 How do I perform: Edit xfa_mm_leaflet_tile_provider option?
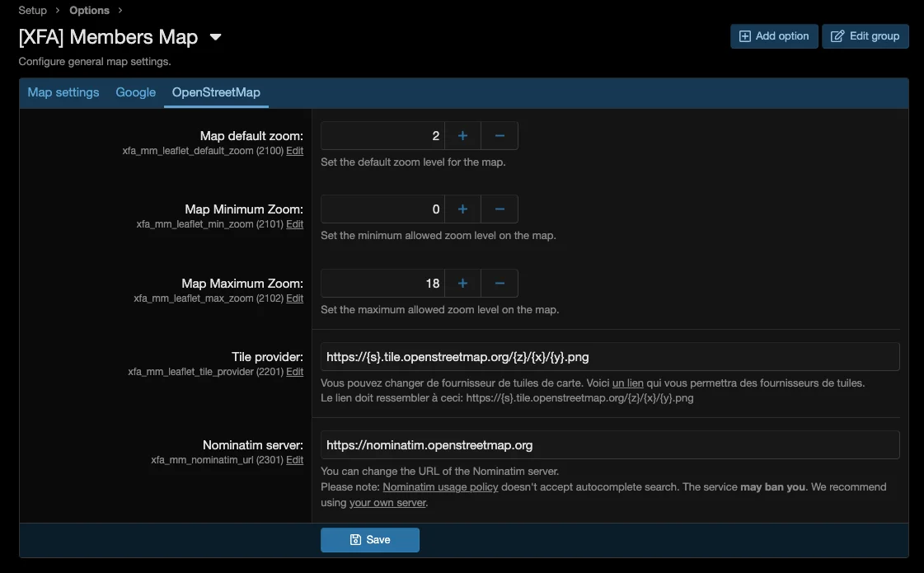click(294, 371)
